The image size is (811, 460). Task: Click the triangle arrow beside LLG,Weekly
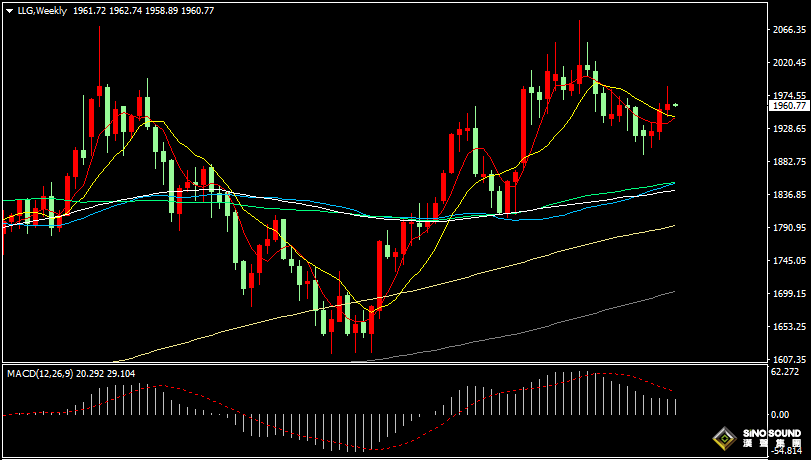[x=9, y=10]
